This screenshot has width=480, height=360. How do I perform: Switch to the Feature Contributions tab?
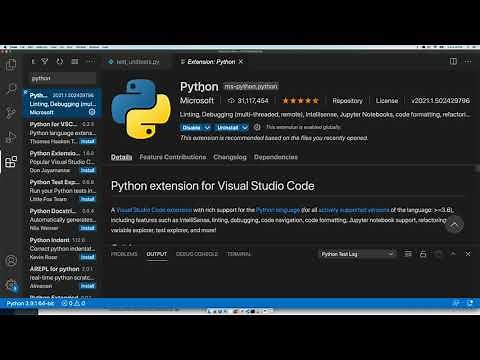click(x=173, y=157)
